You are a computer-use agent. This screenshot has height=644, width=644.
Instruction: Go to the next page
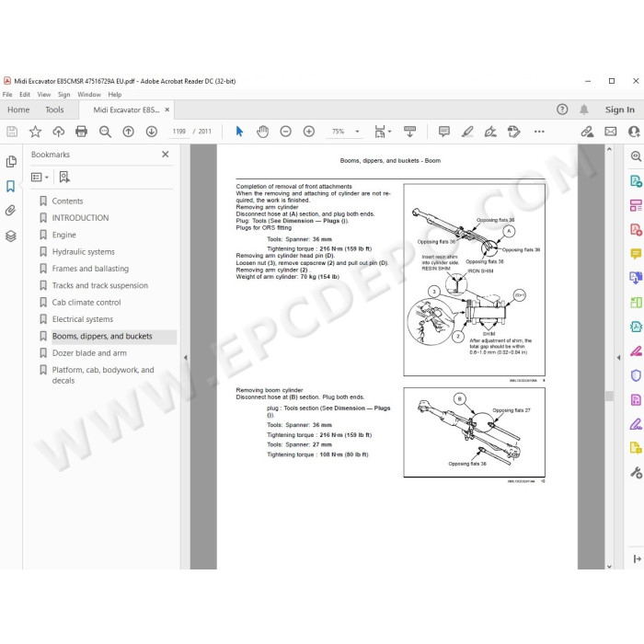[152, 132]
